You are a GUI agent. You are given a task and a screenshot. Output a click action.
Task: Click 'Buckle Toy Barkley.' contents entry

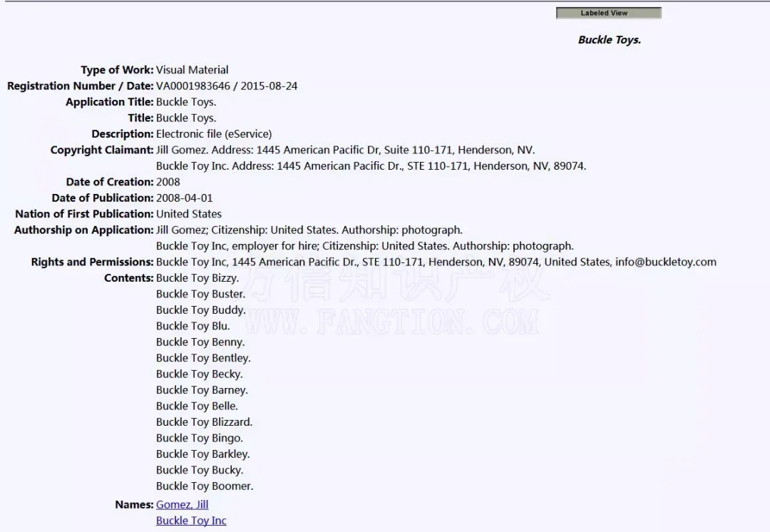(x=202, y=454)
